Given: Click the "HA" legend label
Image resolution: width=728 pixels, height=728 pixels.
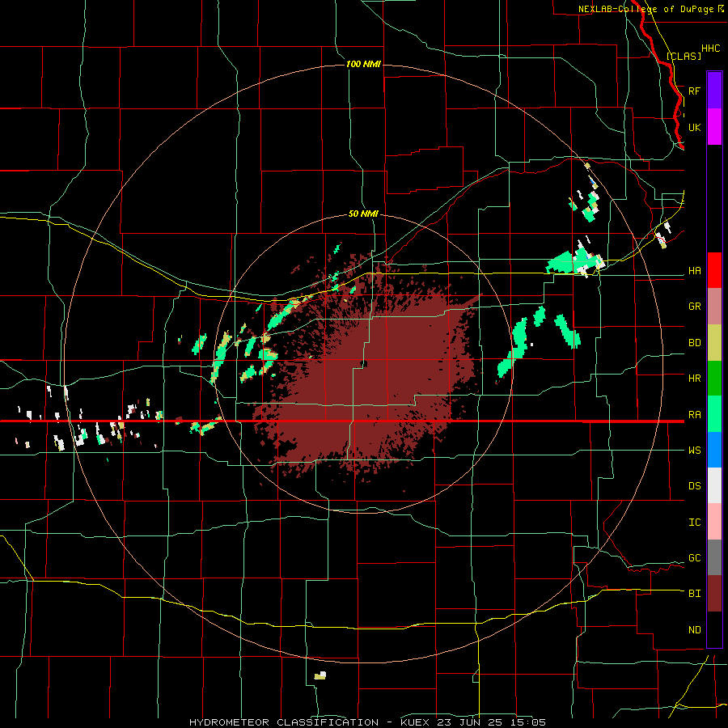Looking at the screenshot, I should click(694, 271).
